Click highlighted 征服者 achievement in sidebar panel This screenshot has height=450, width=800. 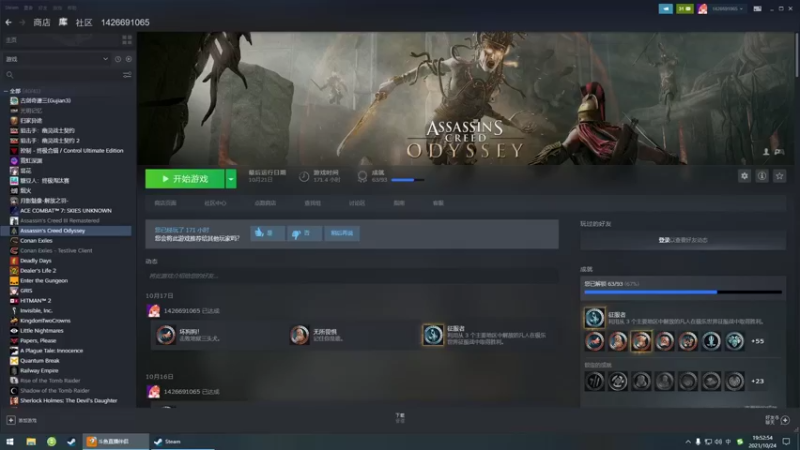click(x=594, y=318)
